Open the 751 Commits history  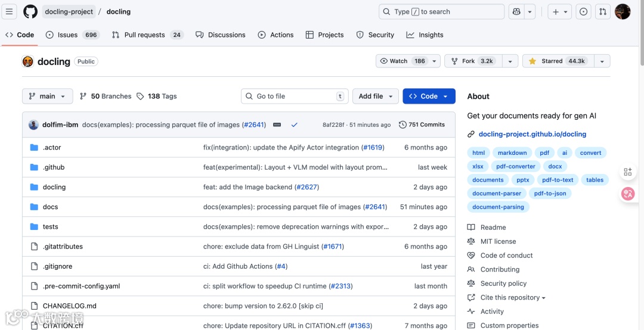422,124
